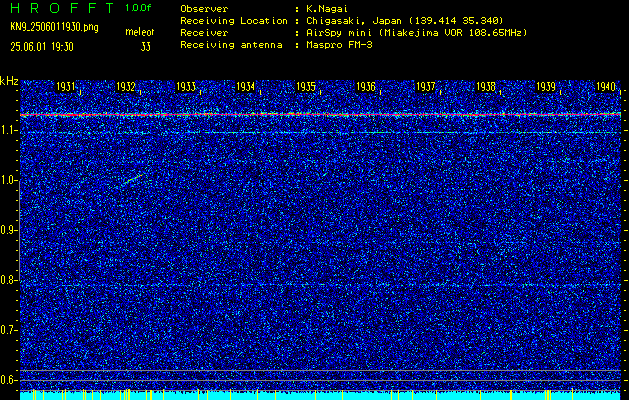Click time marker 1938
Viewport: 629px width, 400px height.
(x=486, y=87)
